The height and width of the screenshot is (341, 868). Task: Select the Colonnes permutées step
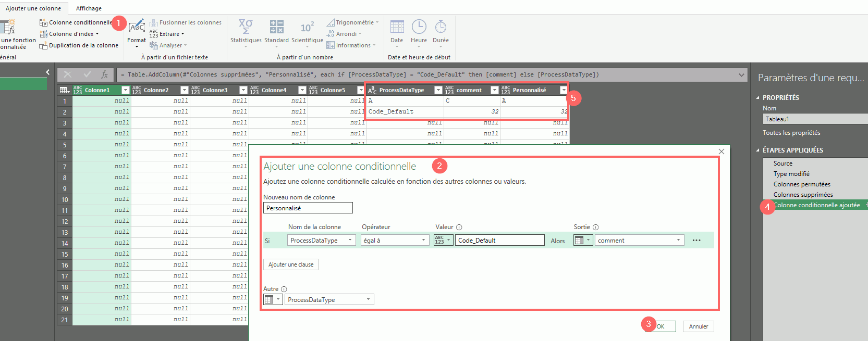pos(802,184)
